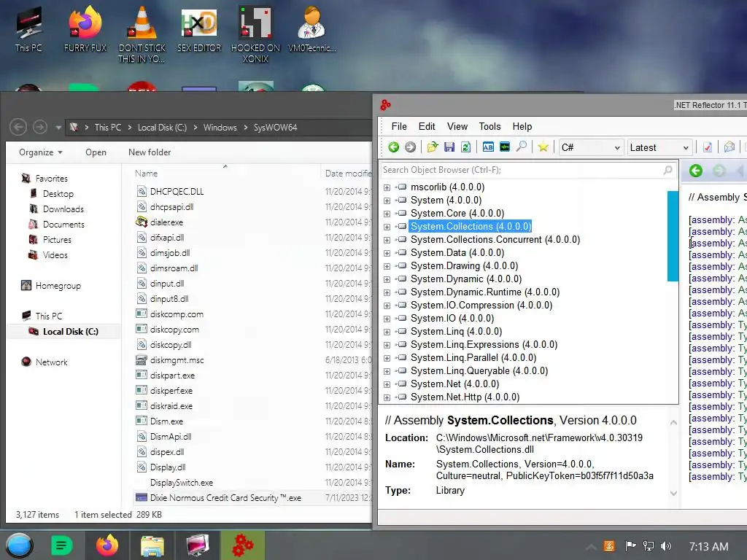
Task: Click the Start orb on the taskbar
Action: (x=19, y=545)
